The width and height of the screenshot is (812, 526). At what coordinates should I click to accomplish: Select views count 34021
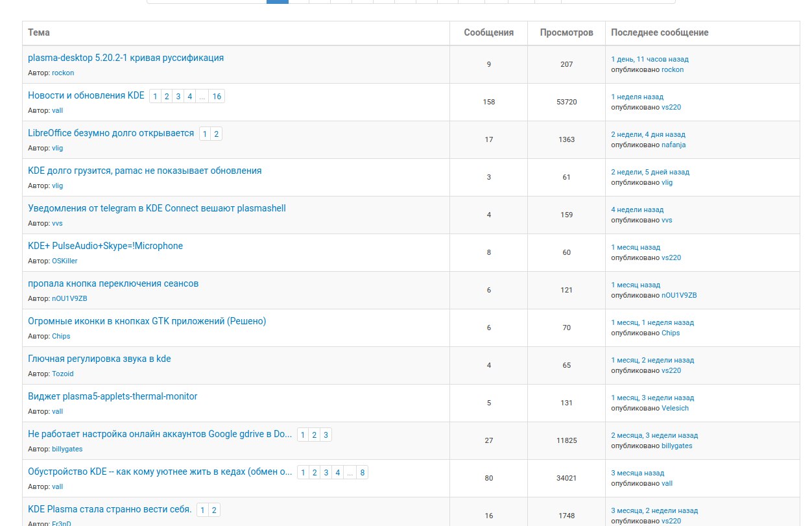coord(567,478)
